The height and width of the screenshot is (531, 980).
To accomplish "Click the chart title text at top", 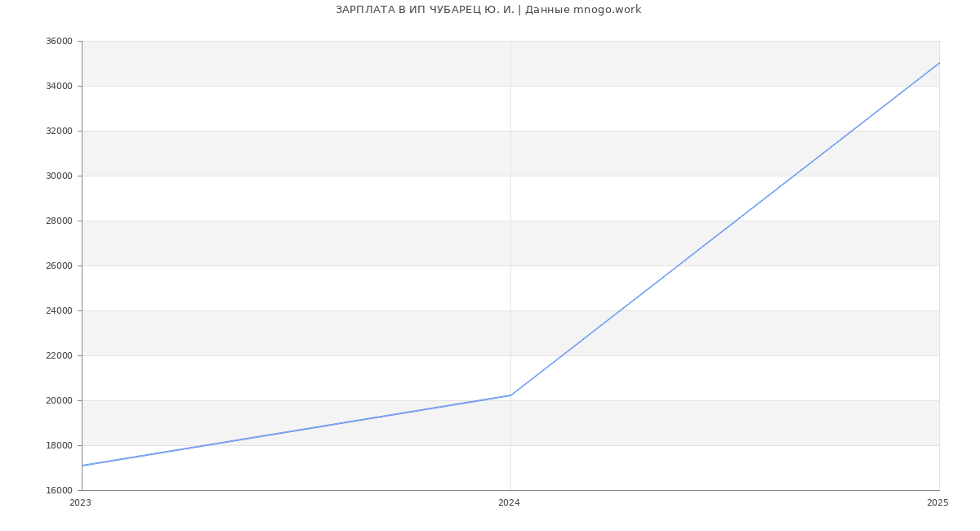I will [x=488, y=10].
